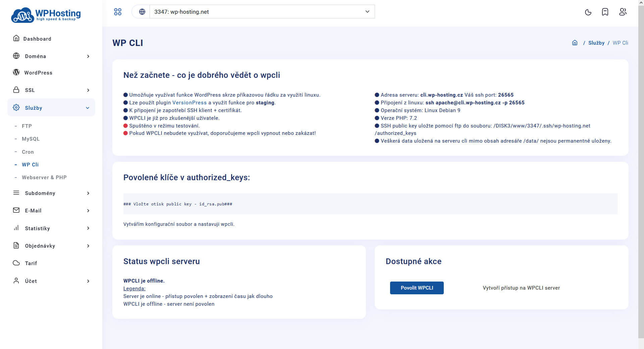Click the WPHosting logo

click(x=46, y=15)
